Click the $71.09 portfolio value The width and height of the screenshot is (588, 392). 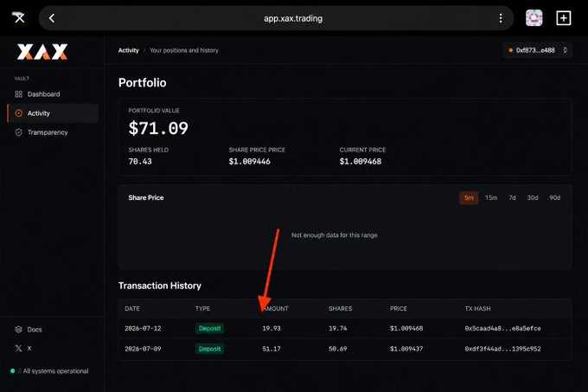[x=158, y=128]
